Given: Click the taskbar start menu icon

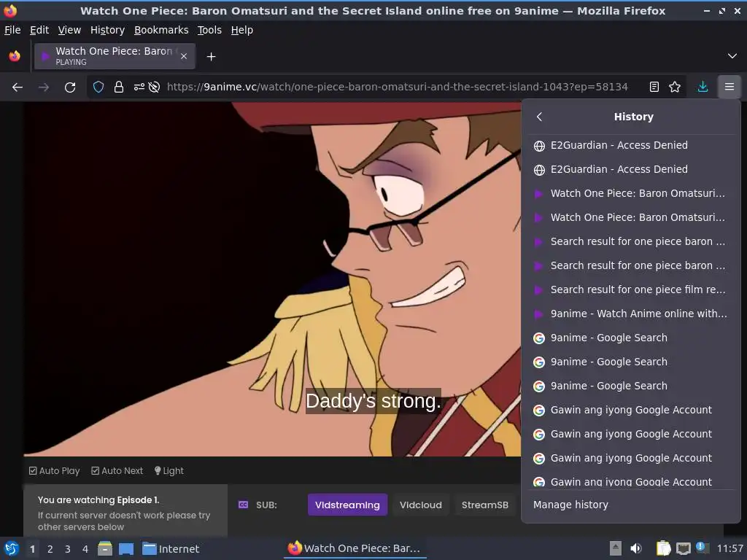Looking at the screenshot, I should coord(12,548).
